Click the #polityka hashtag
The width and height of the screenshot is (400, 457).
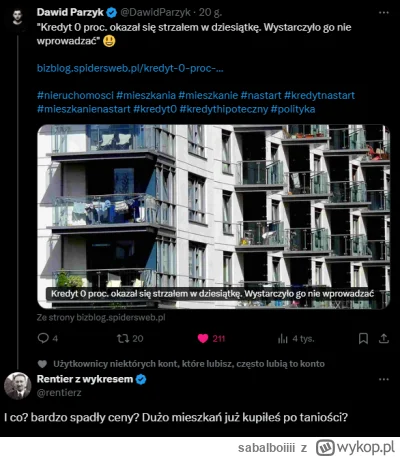point(293,109)
